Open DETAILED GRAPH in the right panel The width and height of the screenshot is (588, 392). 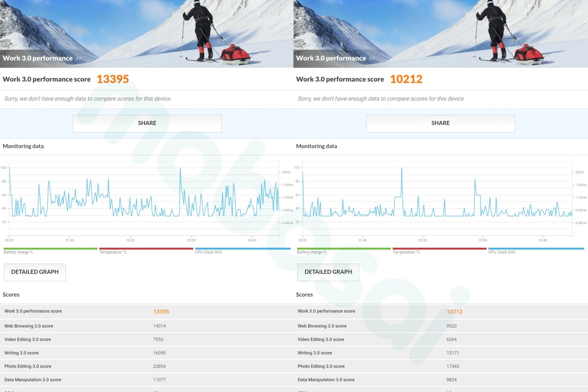point(328,272)
